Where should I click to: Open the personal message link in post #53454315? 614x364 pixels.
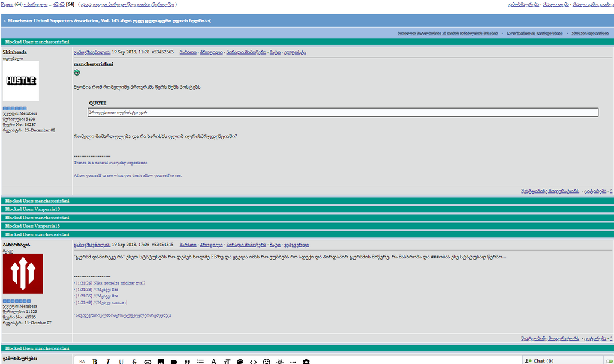(246, 245)
